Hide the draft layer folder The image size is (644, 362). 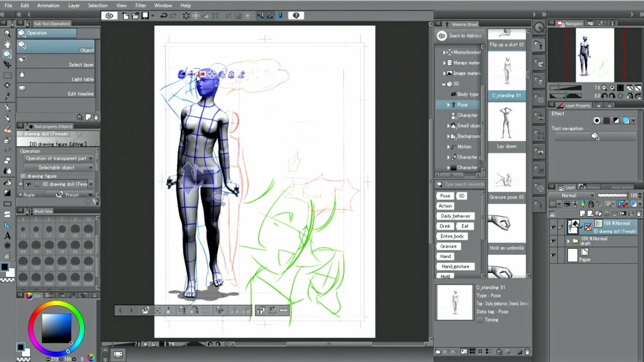tap(553, 241)
